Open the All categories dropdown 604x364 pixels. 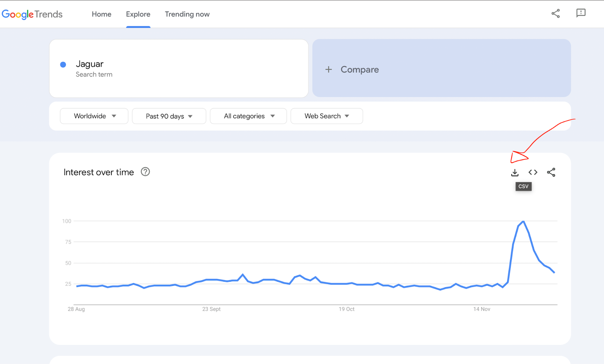248,116
